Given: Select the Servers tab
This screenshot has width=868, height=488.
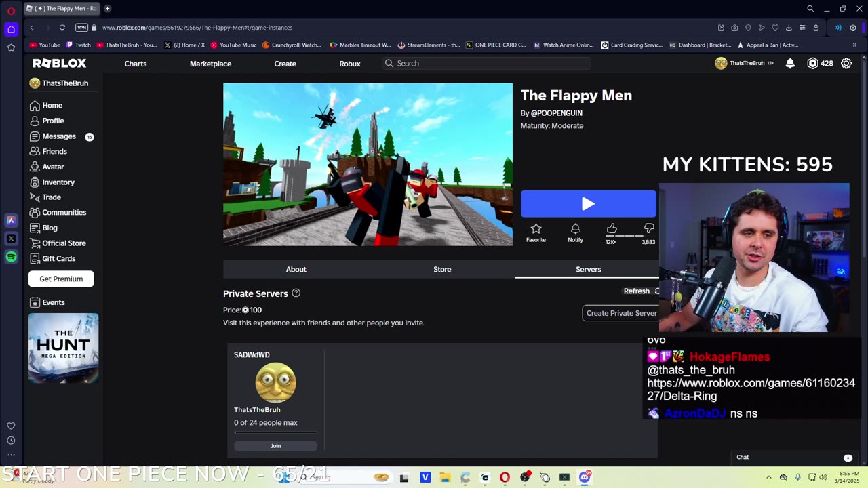Looking at the screenshot, I should pos(588,269).
